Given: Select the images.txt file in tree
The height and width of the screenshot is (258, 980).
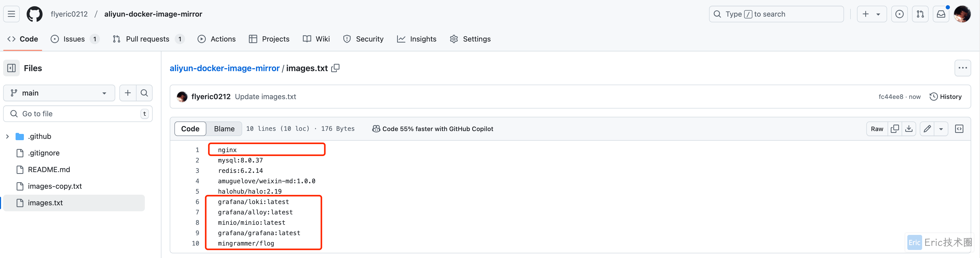Looking at the screenshot, I should [x=74, y=203].
